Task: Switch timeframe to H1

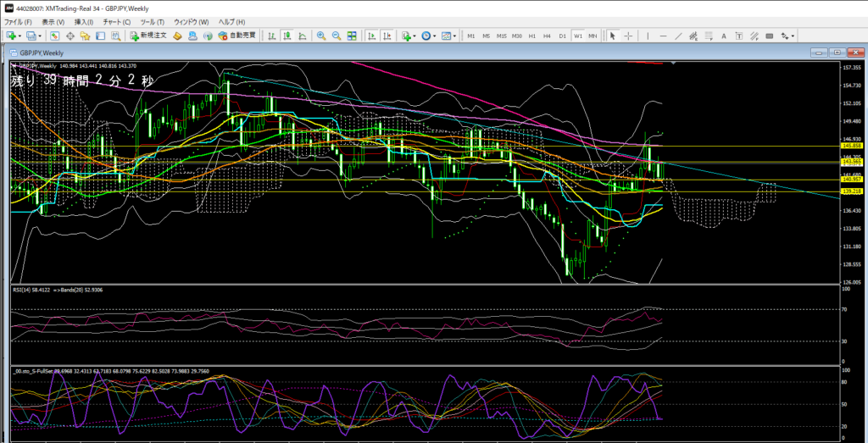Action: pos(532,36)
